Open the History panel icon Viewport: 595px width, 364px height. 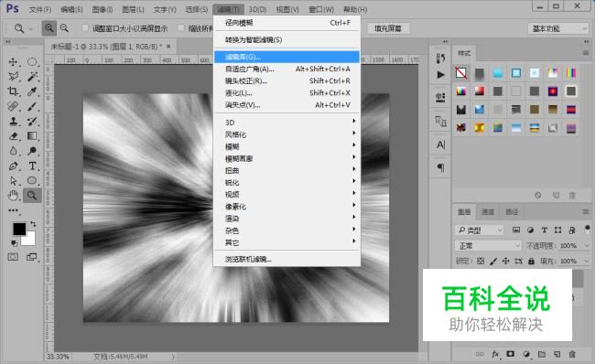coord(440,58)
